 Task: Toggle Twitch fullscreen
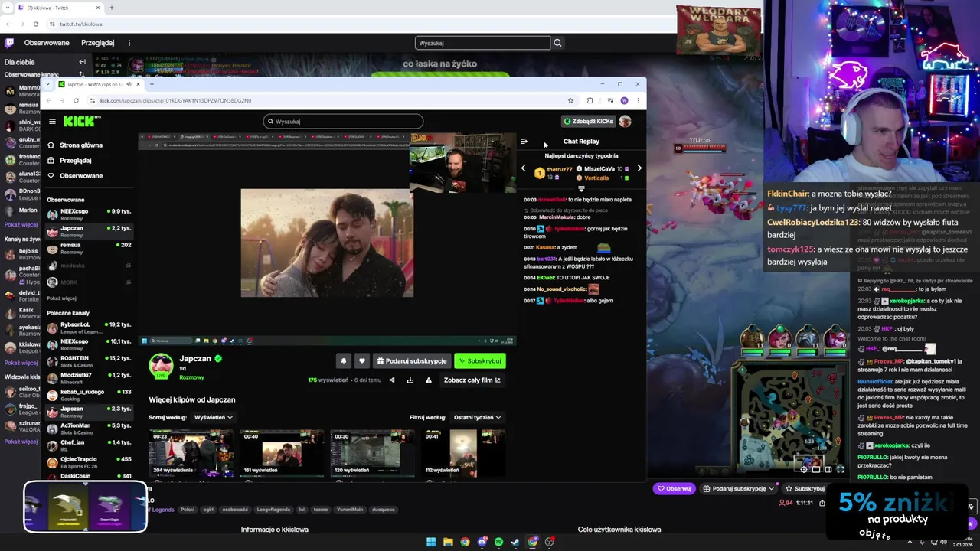[x=840, y=469]
